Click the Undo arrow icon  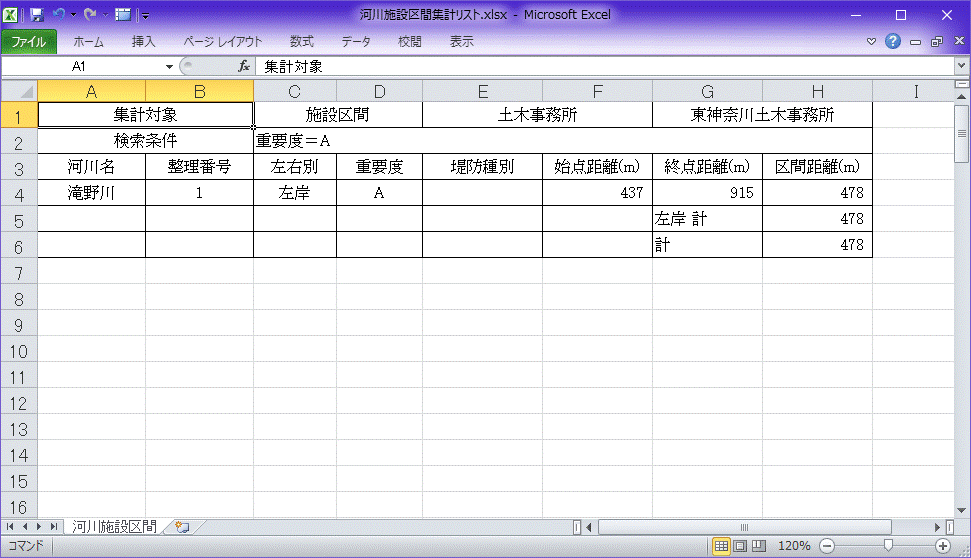[59, 15]
